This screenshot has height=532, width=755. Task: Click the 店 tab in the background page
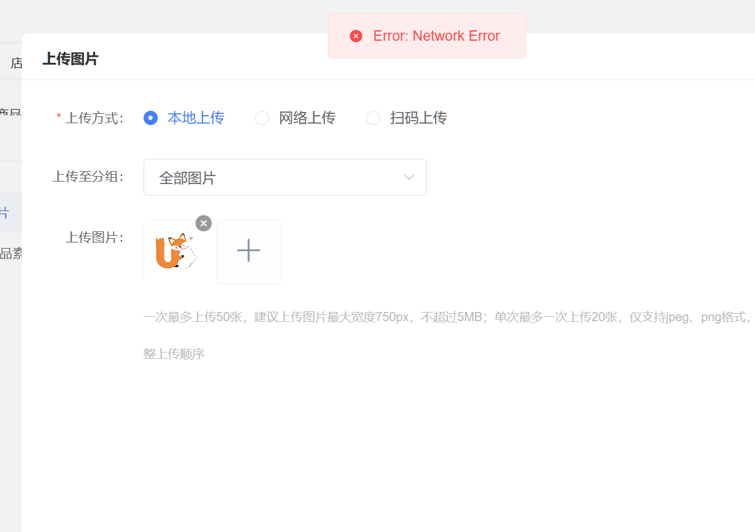(x=16, y=63)
